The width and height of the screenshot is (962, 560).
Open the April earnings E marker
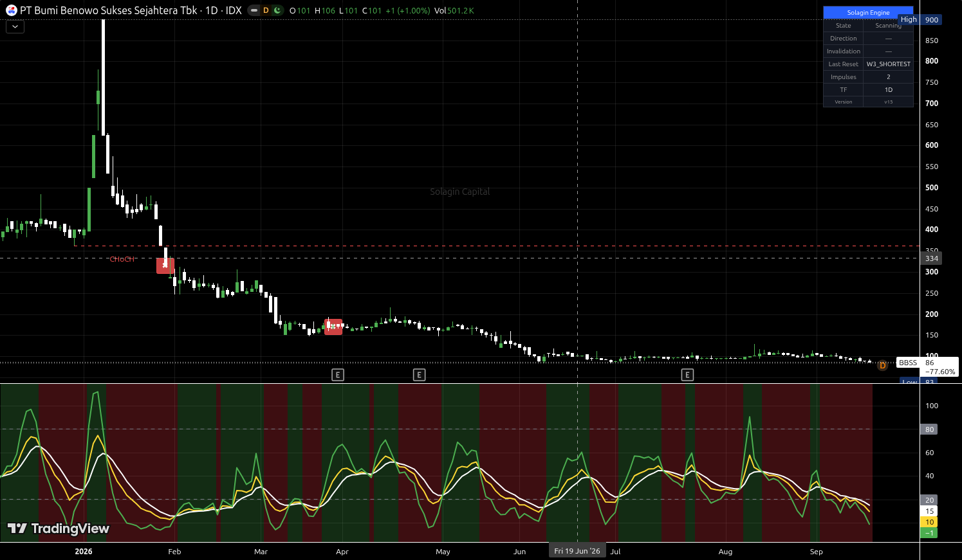[338, 375]
